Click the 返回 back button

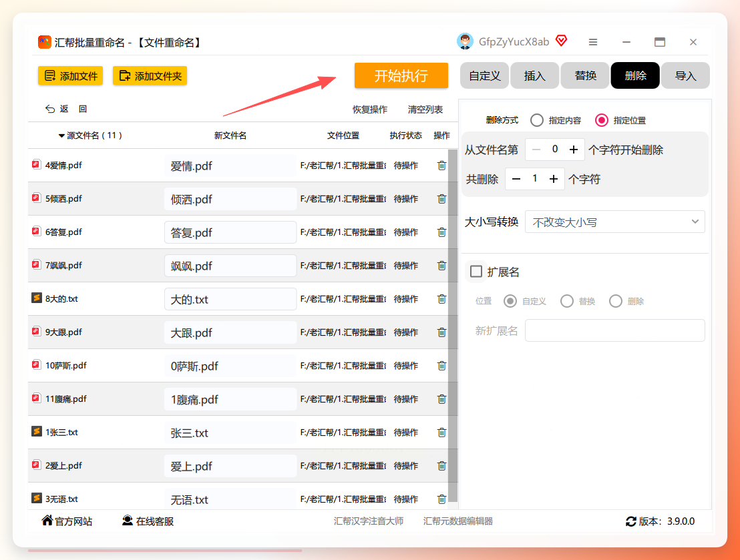(x=66, y=109)
